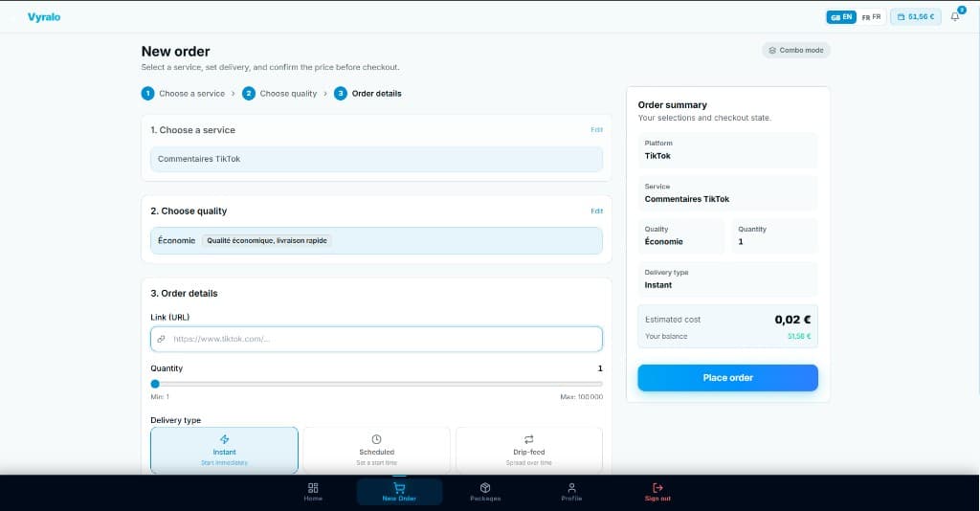Edit the chosen quality
The width and height of the screenshot is (980, 511).
click(596, 211)
